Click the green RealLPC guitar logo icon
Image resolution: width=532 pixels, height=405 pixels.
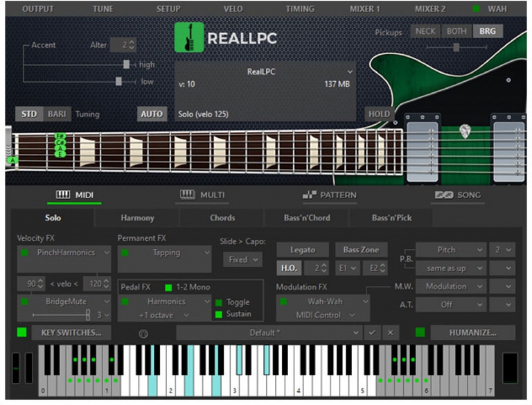pos(189,37)
